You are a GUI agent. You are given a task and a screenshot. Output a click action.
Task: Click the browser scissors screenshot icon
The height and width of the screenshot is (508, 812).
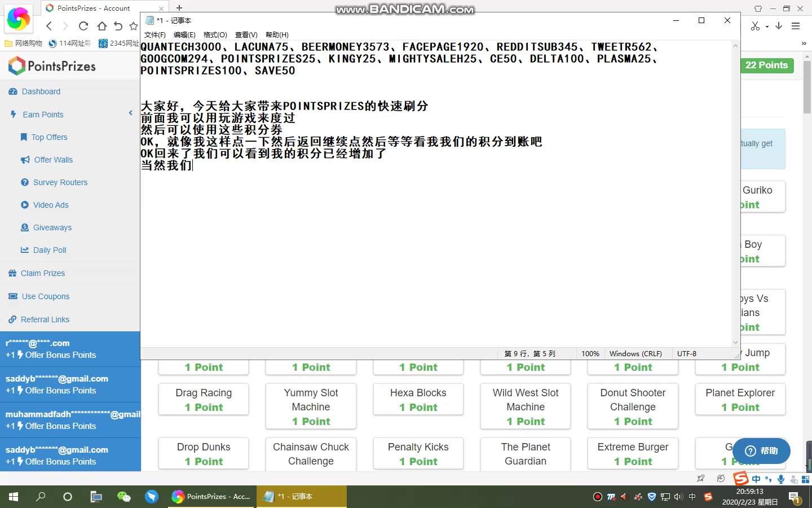(x=756, y=26)
